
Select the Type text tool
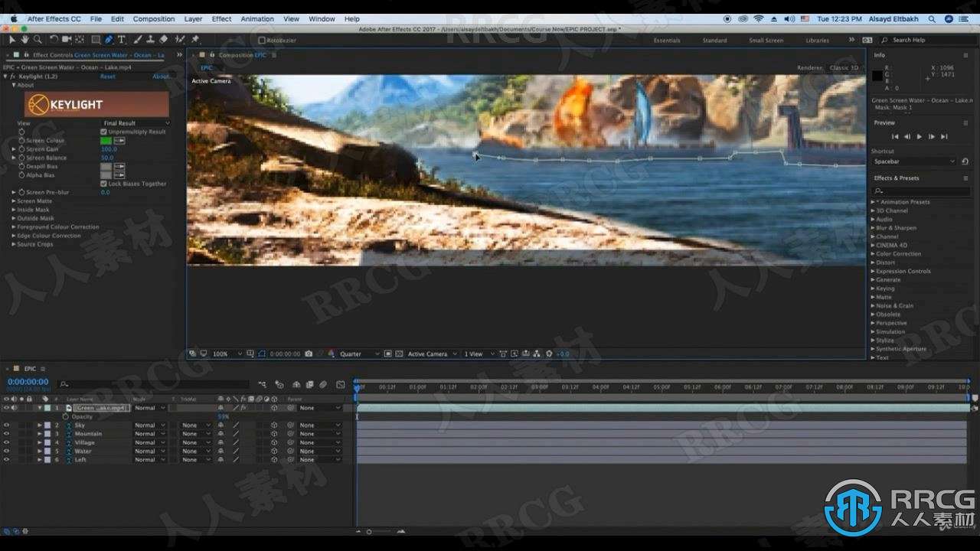[x=121, y=39]
